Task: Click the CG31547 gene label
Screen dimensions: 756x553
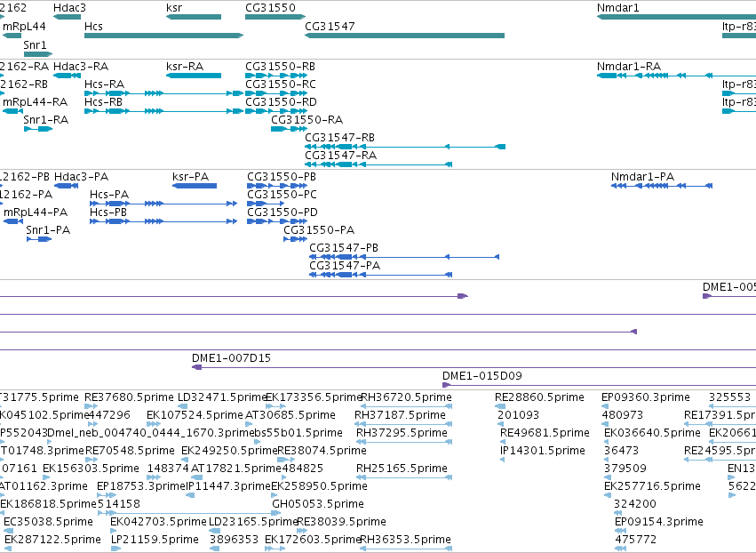Action: point(330,27)
